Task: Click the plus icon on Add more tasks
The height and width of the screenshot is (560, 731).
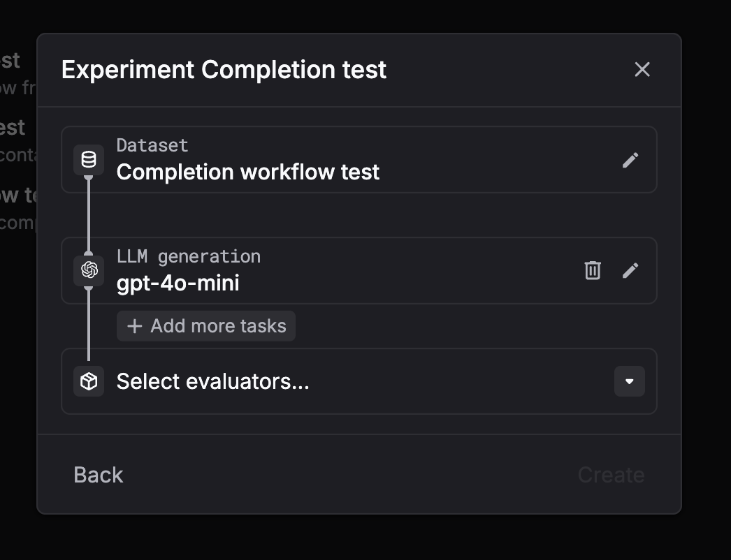Action: (134, 325)
